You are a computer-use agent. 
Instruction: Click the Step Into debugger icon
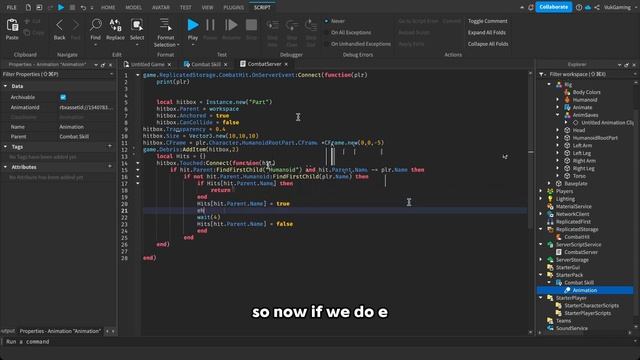point(272,25)
